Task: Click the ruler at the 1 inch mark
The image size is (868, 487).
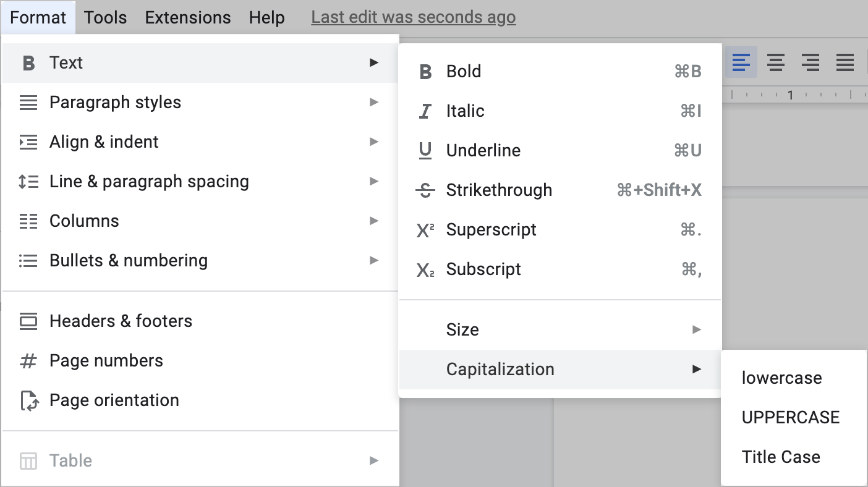Action: click(790, 95)
